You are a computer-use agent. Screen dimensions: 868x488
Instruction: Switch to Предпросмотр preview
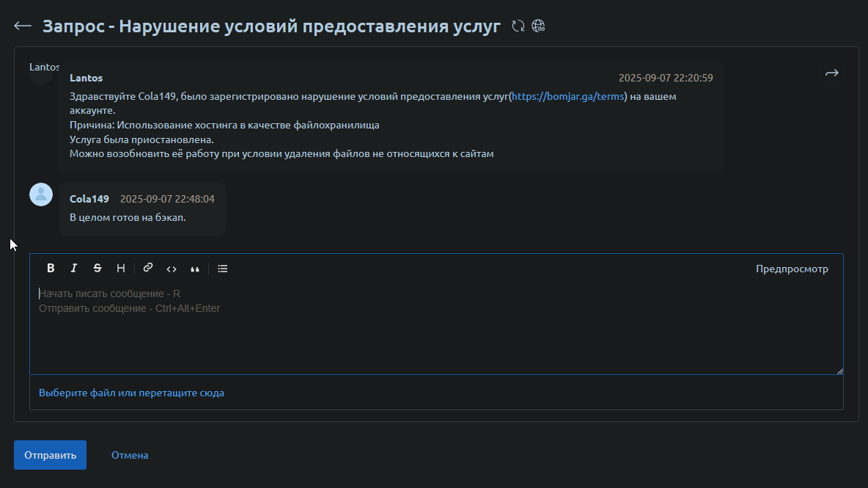tap(792, 269)
